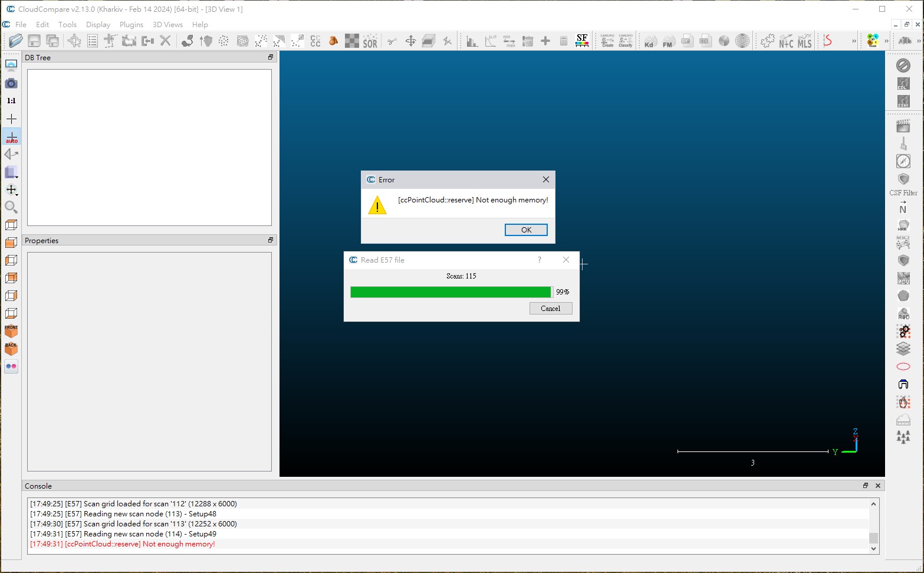Toggle the auto pivot visibility button
This screenshot has width=924, height=573.
coord(11,137)
